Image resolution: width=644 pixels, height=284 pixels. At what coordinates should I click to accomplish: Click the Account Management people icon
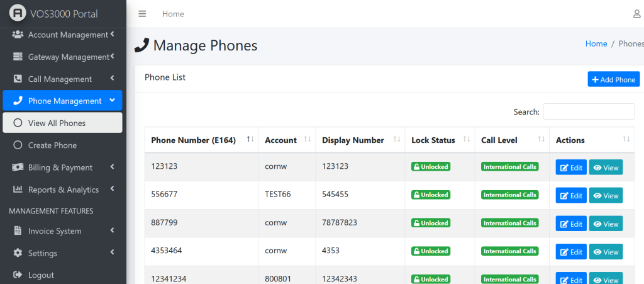click(x=18, y=35)
